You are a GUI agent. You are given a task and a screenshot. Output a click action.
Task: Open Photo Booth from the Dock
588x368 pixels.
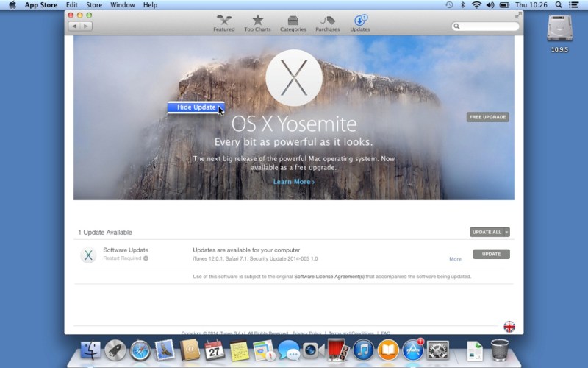click(338, 350)
